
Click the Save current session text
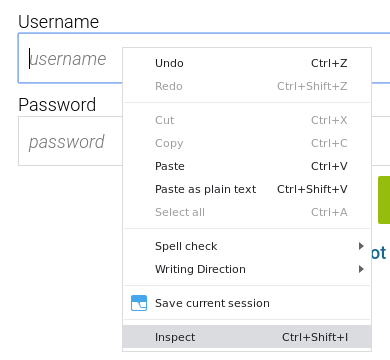click(212, 303)
